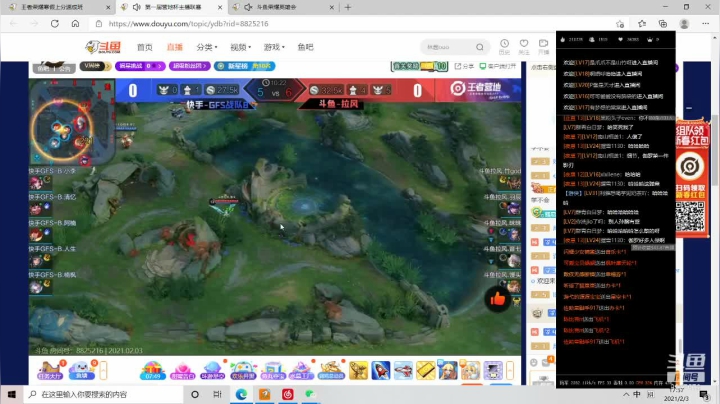
Task: Select the gold bar gift icon
Action: [x=426, y=370]
